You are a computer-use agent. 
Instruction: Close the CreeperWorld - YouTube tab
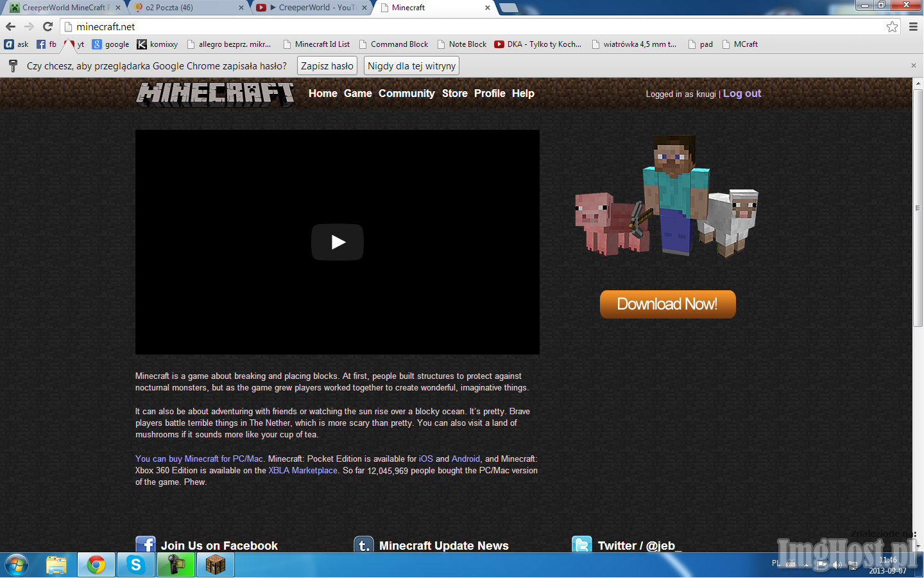pyautogui.click(x=364, y=8)
